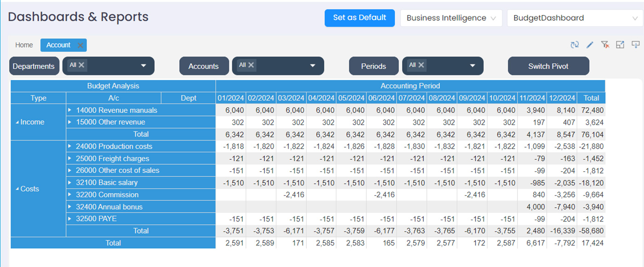
Task: Remove the 'All' chip in Periods filter
Action: click(x=421, y=65)
